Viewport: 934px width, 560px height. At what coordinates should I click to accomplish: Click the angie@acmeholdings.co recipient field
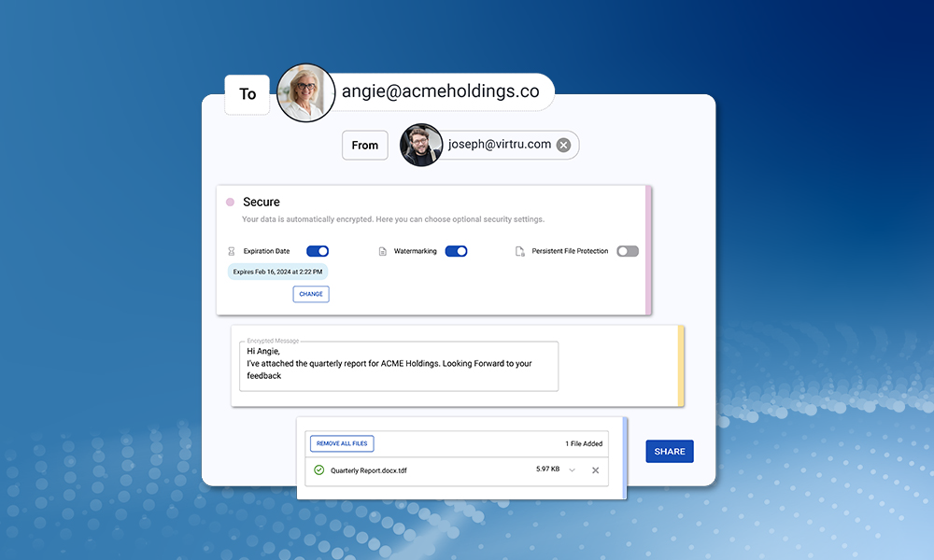pyautogui.click(x=441, y=91)
